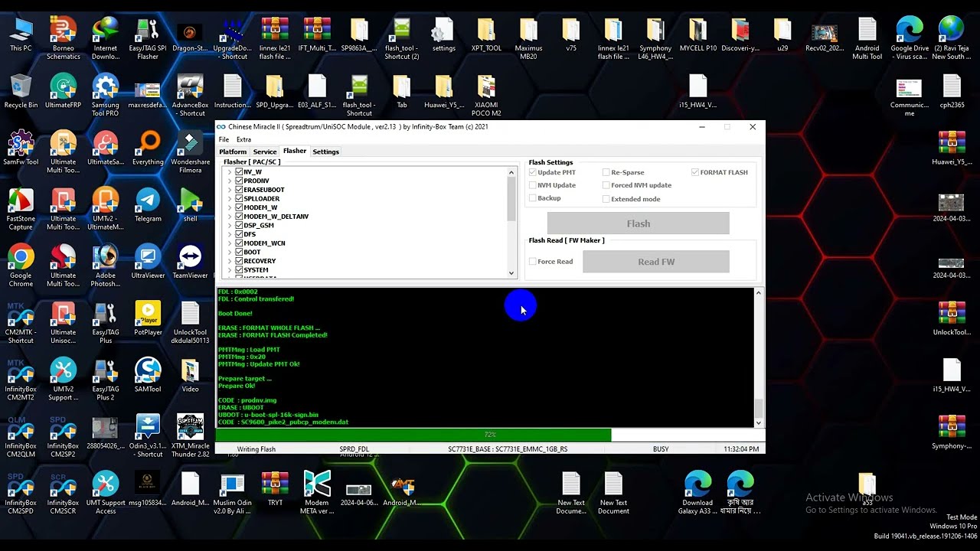Uncheck the SPLLOADER partition checkbox
This screenshot has width=980, height=551.
pyautogui.click(x=239, y=199)
